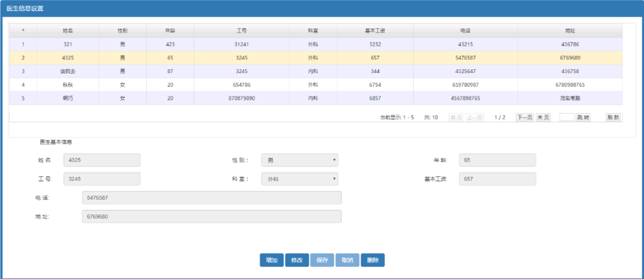This screenshot has width=644, height=279.
Task: Open the 性别 gender dropdown
Action: [x=300, y=160]
